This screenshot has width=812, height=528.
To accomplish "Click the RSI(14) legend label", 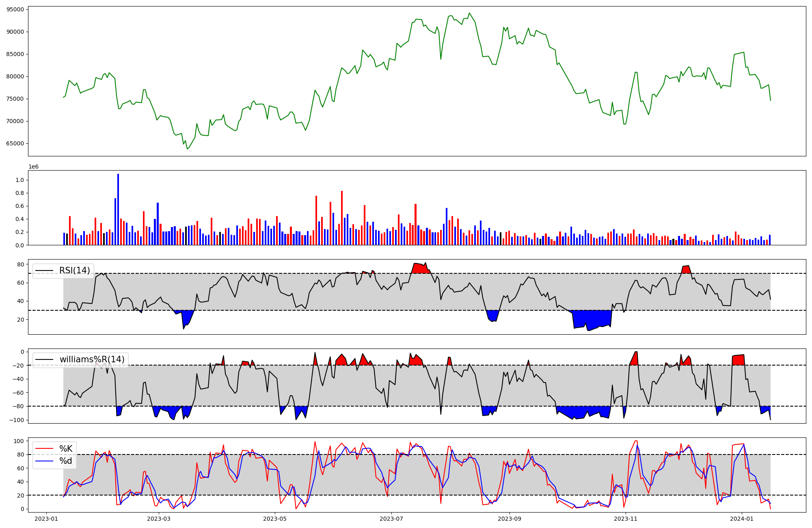I will coord(74,270).
